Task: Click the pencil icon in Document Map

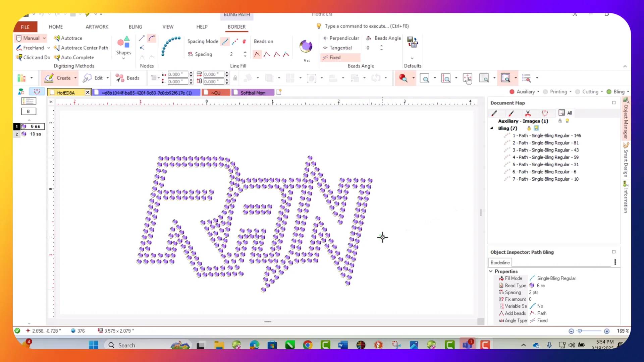Action: tap(494, 113)
